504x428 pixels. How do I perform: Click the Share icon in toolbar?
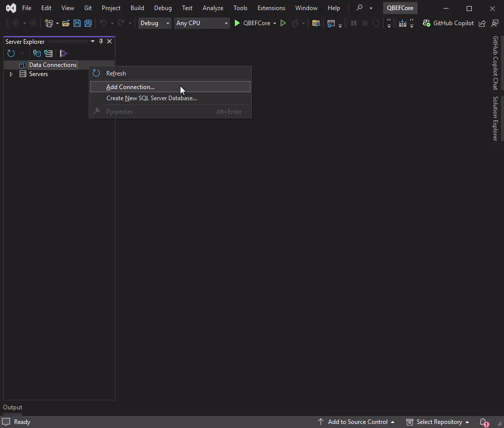[x=482, y=23]
